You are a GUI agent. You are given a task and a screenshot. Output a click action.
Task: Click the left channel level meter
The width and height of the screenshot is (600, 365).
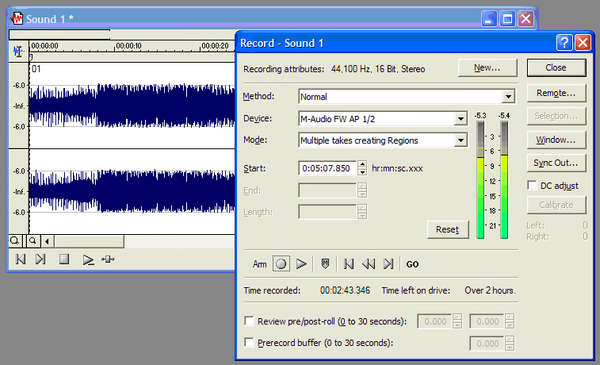point(481,180)
